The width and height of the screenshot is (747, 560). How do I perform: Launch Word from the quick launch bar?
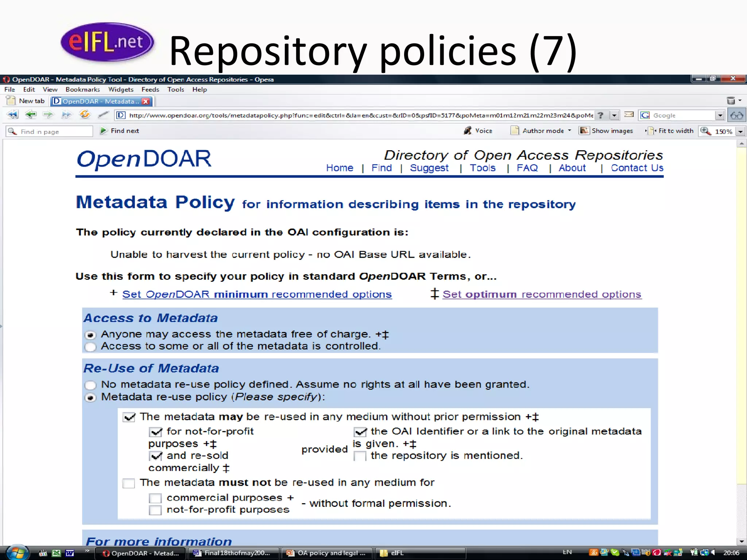[x=70, y=553]
